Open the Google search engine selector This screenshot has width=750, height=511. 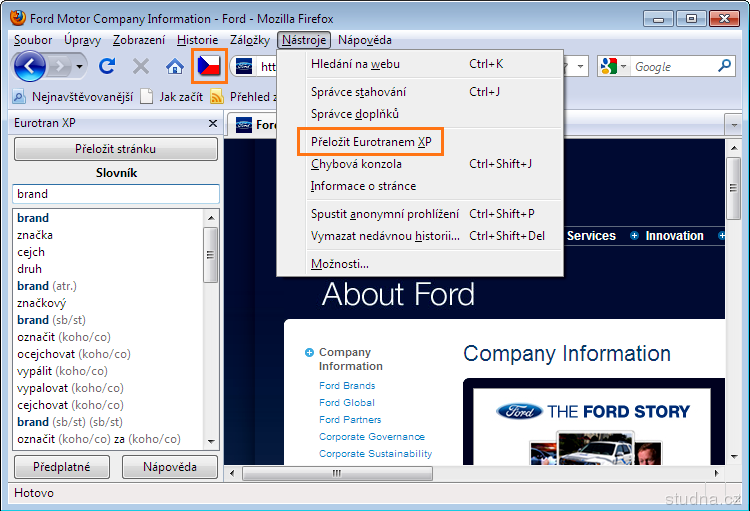tap(612, 66)
